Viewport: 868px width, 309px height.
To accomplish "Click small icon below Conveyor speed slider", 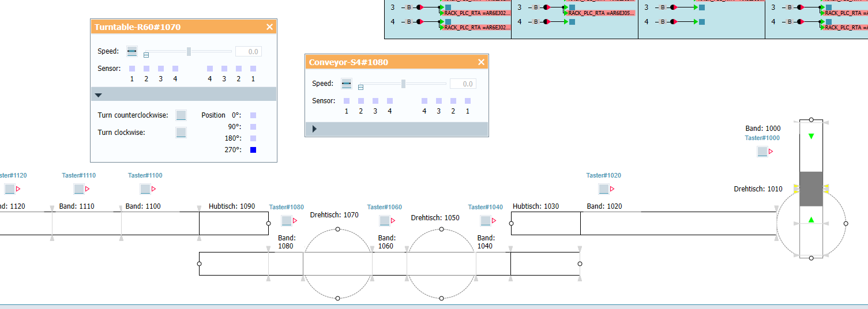I will click(x=360, y=87).
